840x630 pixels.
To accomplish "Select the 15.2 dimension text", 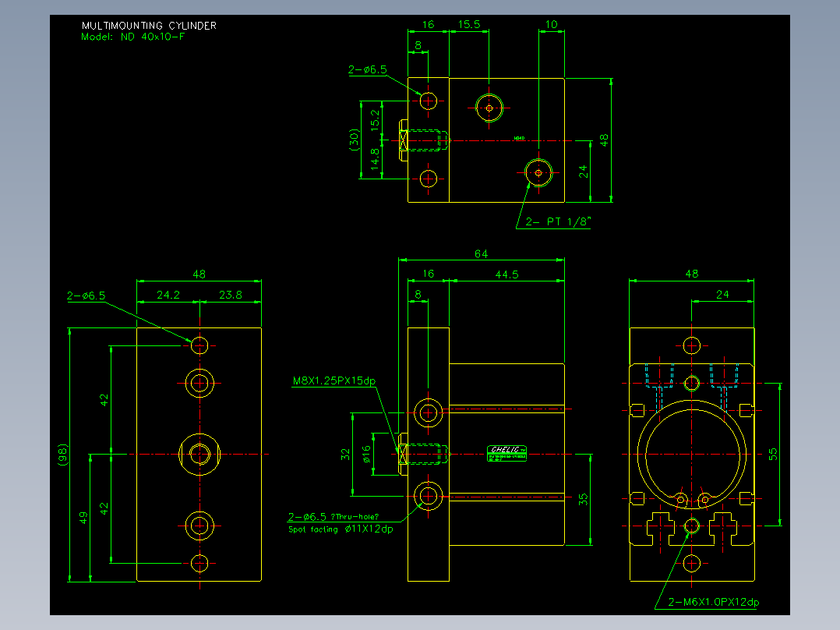I will 375,120.
